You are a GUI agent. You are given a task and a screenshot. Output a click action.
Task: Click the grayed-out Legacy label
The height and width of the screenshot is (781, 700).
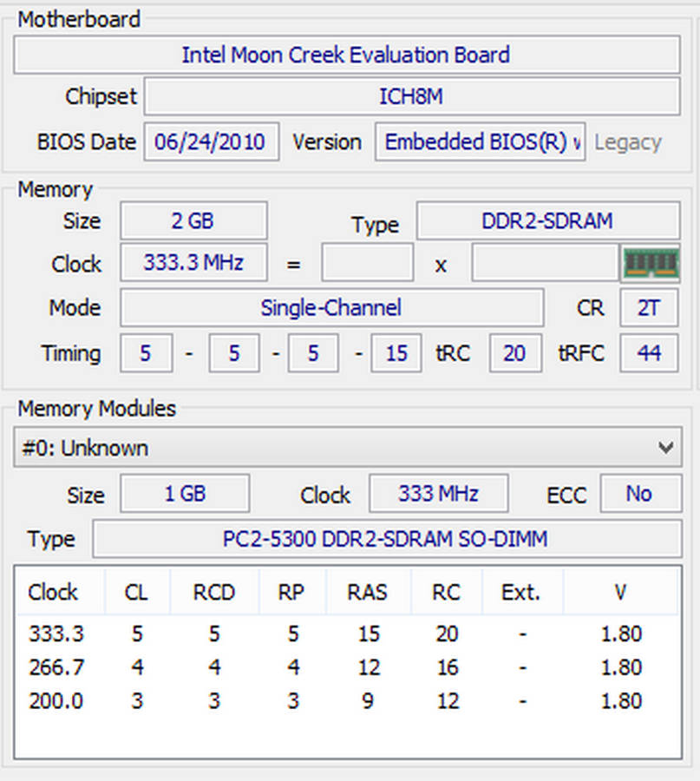(627, 142)
